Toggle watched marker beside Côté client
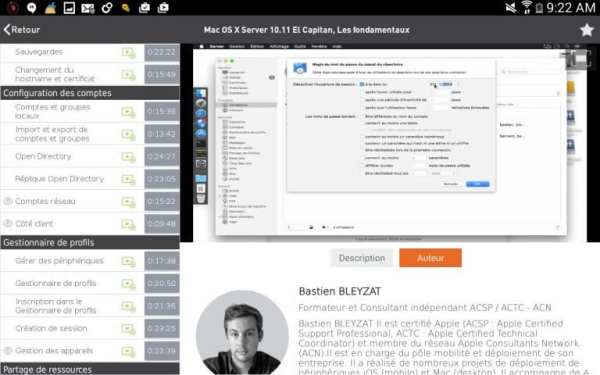 (x=8, y=223)
